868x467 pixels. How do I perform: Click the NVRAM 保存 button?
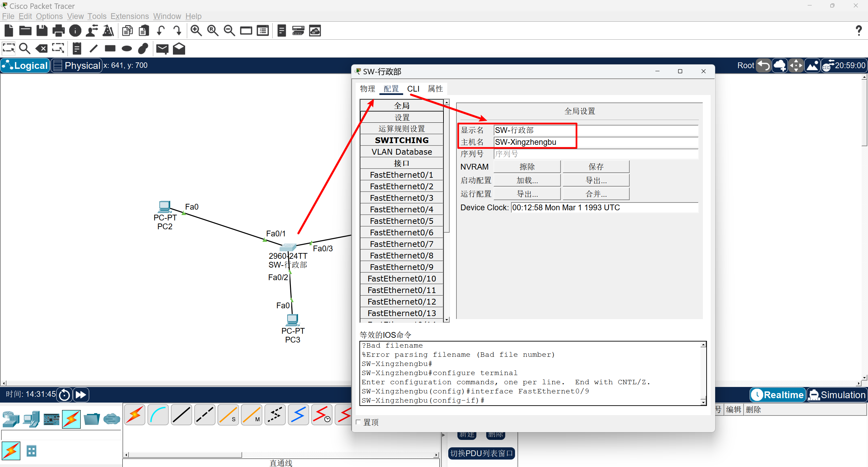pyautogui.click(x=596, y=167)
